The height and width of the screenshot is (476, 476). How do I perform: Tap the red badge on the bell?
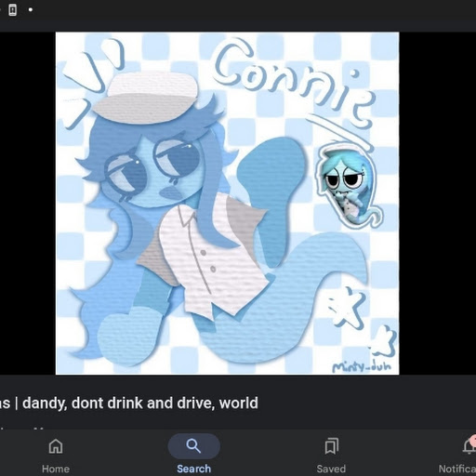(473, 440)
